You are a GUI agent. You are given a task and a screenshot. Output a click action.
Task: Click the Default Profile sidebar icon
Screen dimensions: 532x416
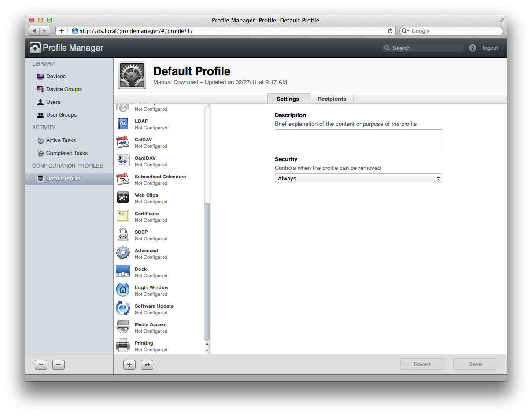[41, 179]
